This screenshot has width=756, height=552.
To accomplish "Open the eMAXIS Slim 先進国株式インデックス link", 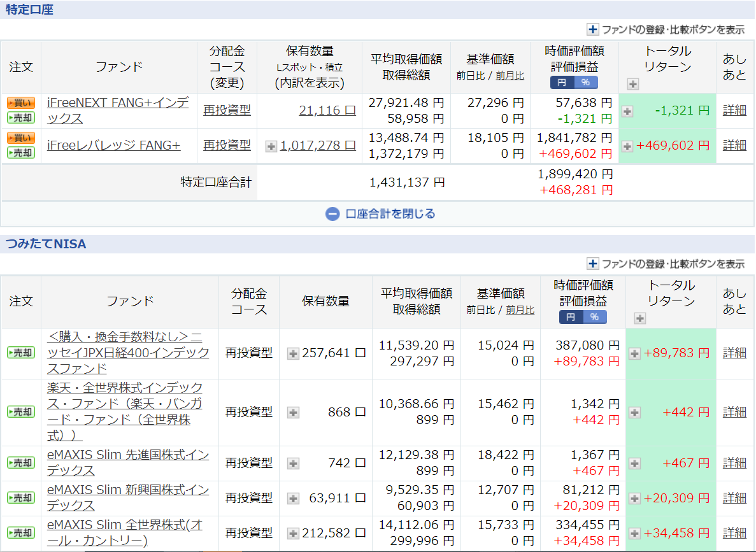I will (128, 462).
